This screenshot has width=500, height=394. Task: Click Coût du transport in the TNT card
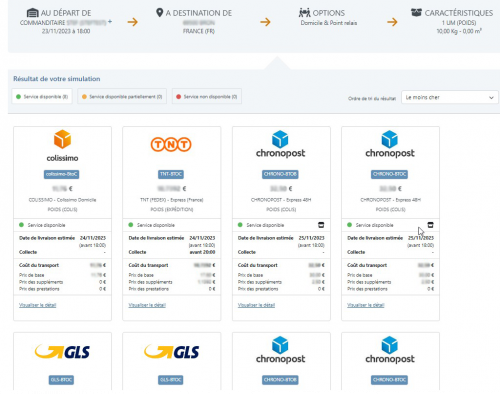(x=148, y=265)
